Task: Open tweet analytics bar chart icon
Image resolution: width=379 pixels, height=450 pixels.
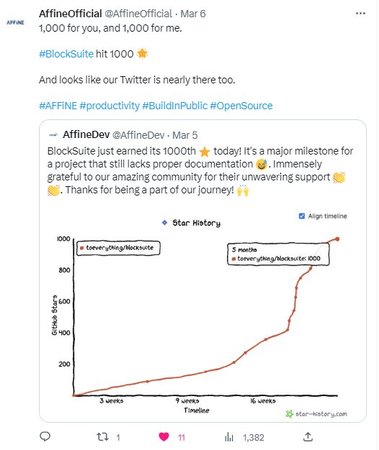Action: pyautogui.click(x=229, y=437)
